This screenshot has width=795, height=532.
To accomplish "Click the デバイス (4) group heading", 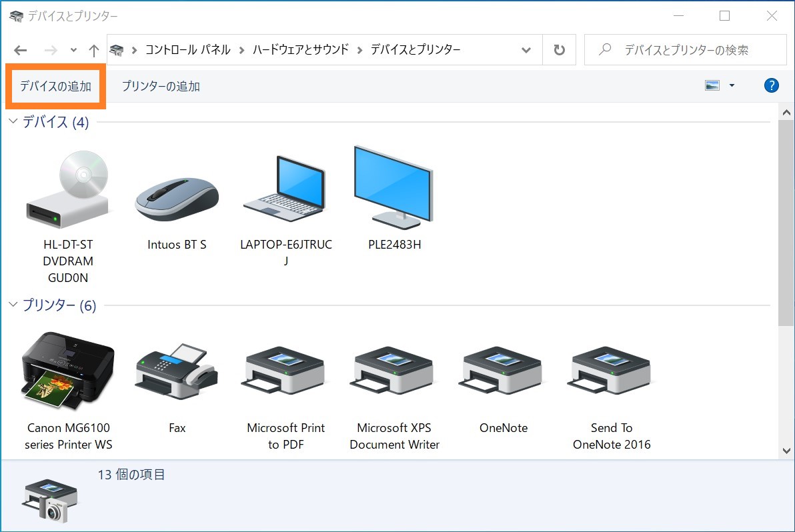I will pyautogui.click(x=55, y=121).
